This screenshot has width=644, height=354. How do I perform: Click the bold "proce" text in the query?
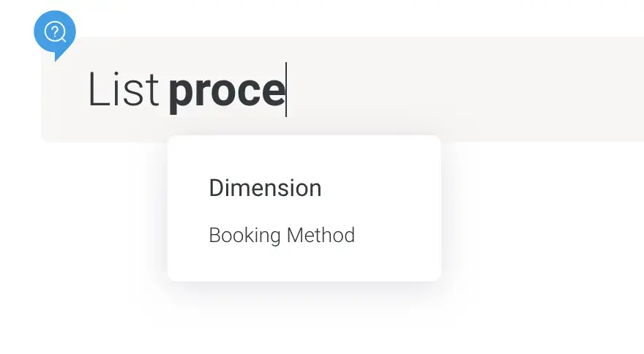click(x=226, y=90)
